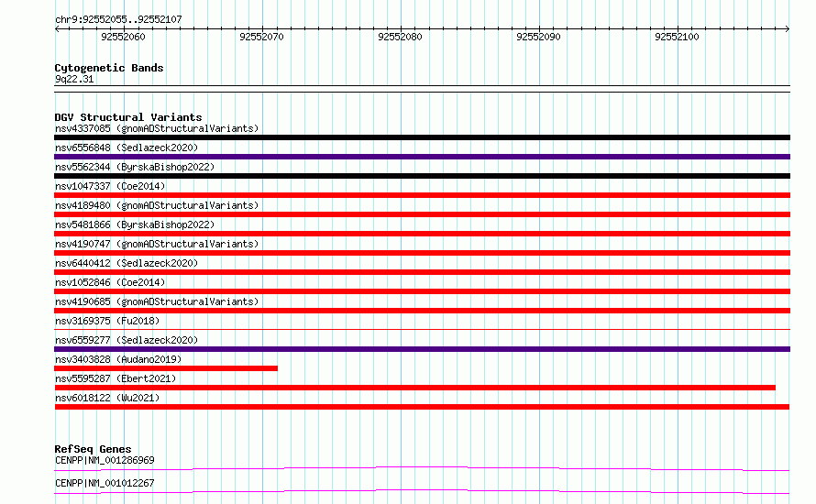816x504 pixels.
Task: Open the Cytogenetic Bands track title
Action: click(109, 68)
